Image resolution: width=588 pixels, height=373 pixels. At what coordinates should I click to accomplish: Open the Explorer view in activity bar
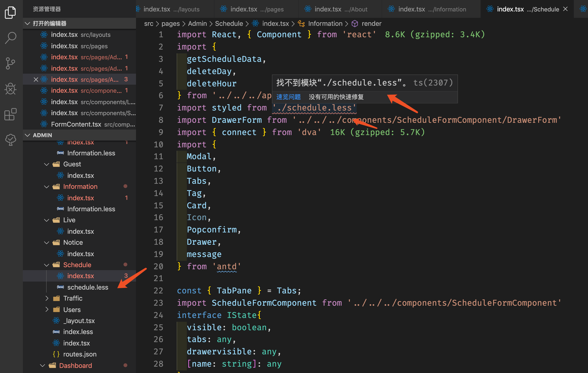(10, 12)
